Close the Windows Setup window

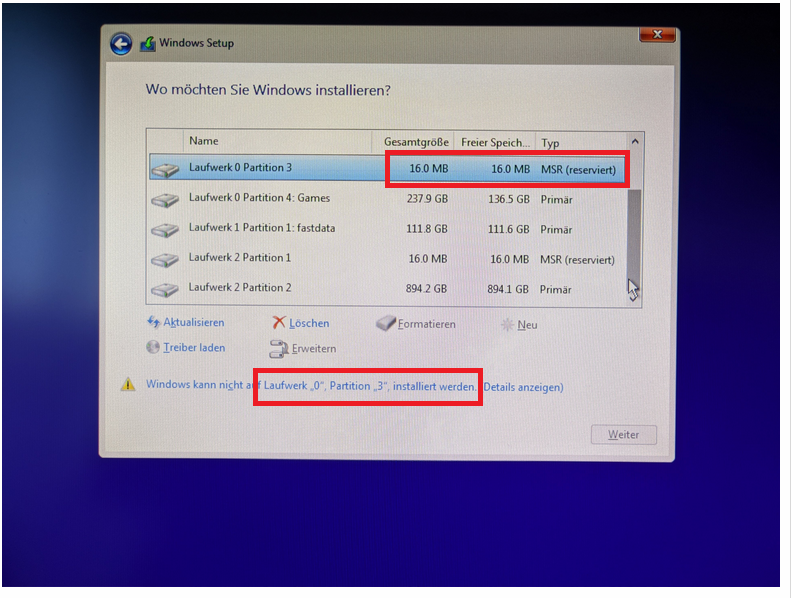pos(657,34)
